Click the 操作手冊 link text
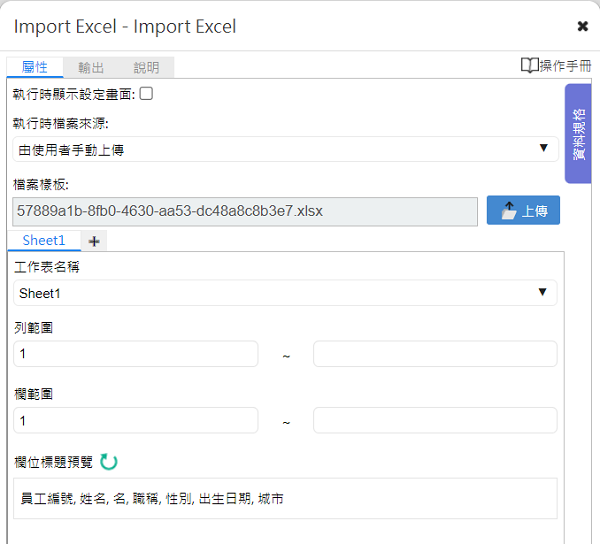The height and width of the screenshot is (544, 600). coord(566,66)
